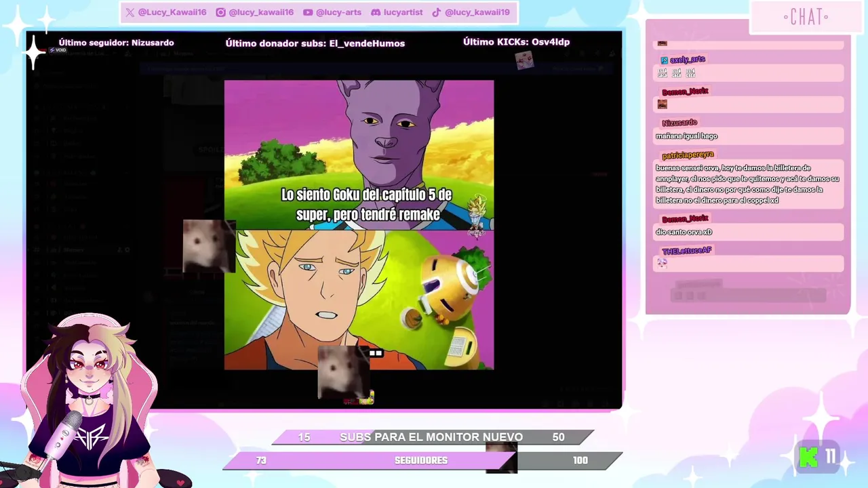The height and width of the screenshot is (488, 868).
Task: Open the @lucy_kawaii19 TikTok handle
Action: (477, 12)
